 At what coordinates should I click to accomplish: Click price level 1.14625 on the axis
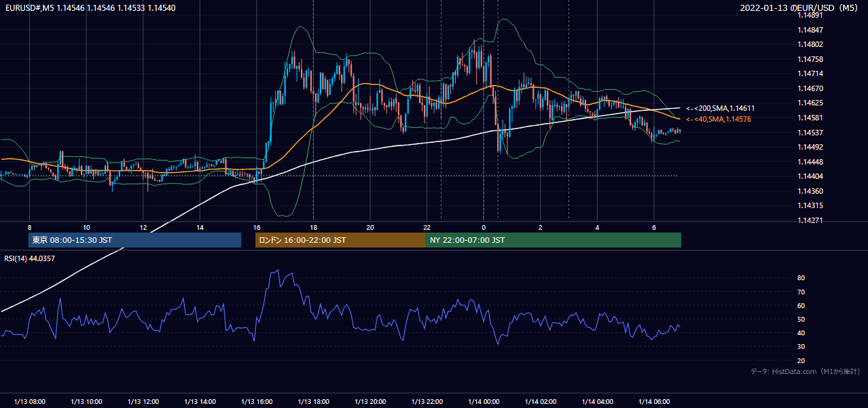pyautogui.click(x=810, y=103)
